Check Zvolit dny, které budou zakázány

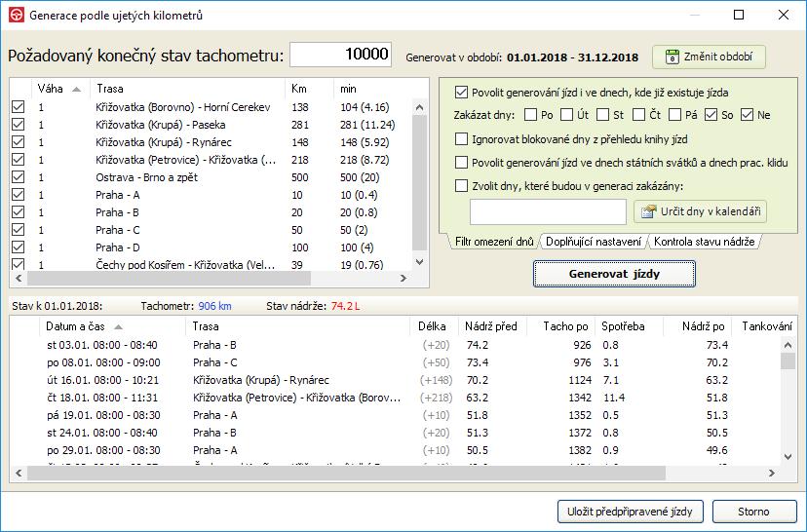tap(462, 186)
